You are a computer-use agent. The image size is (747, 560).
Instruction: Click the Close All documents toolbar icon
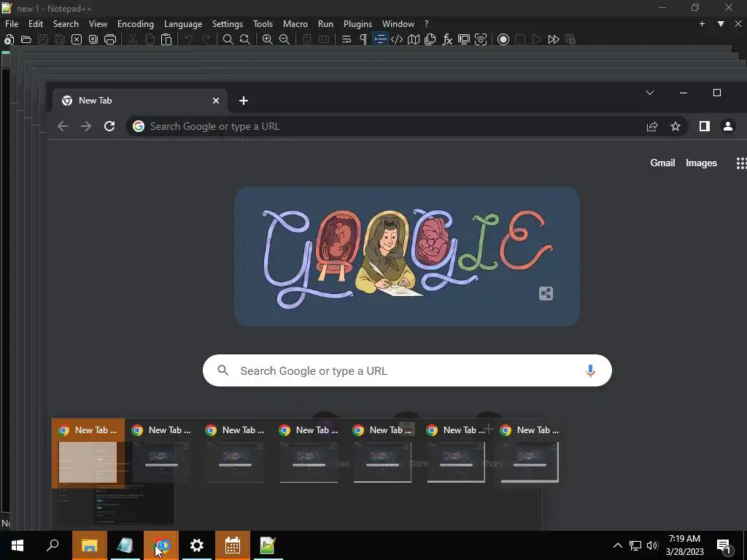point(93,39)
